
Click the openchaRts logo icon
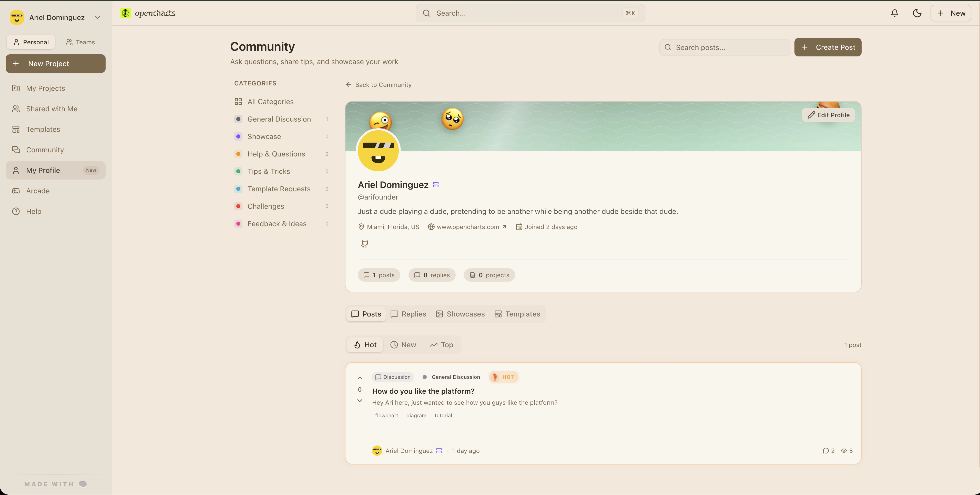click(x=126, y=13)
